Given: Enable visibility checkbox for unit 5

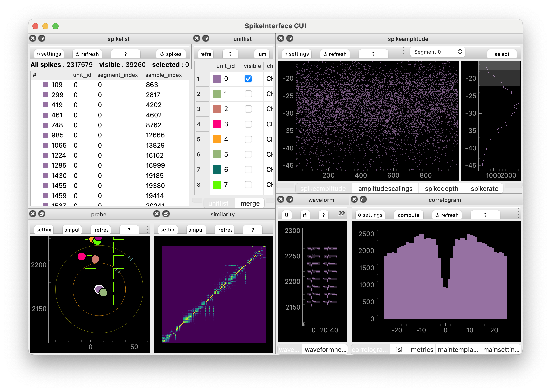Looking at the screenshot, I should 248,154.
